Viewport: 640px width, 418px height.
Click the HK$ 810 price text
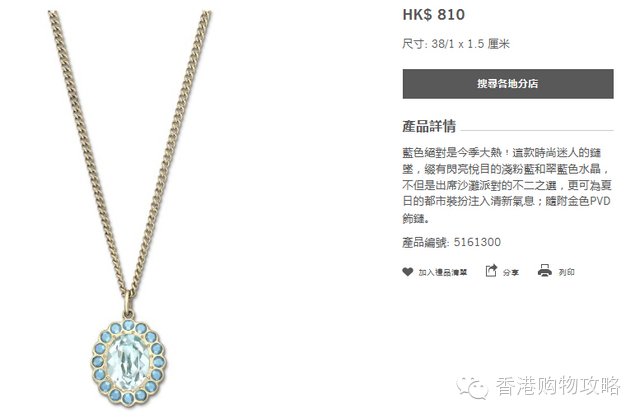tap(433, 15)
